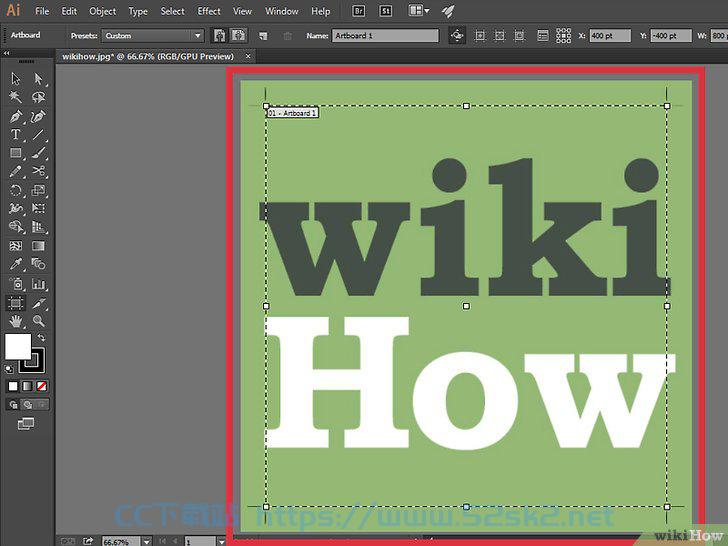Enable Draw Normal mode
Image resolution: width=728 pixels, height=546 pixels.
(x=13, y=405)
